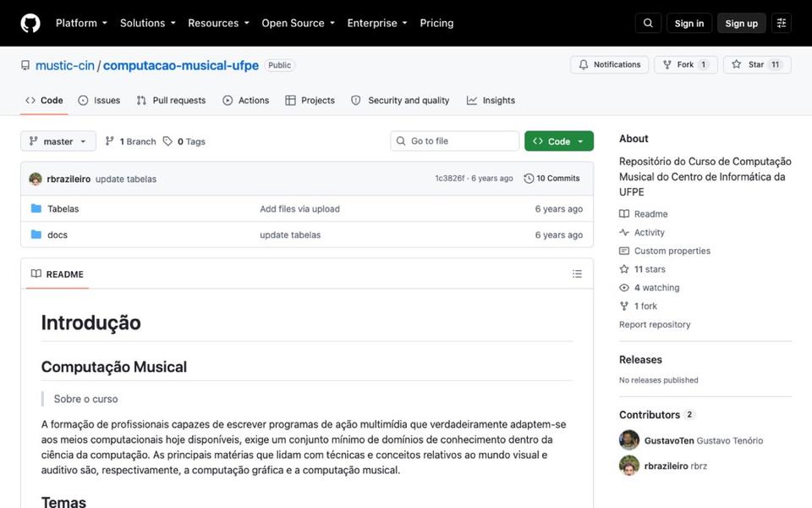Click the fork icon in Fork button
The height and width of the screenshot is (508, 812).
click(667, 65)
